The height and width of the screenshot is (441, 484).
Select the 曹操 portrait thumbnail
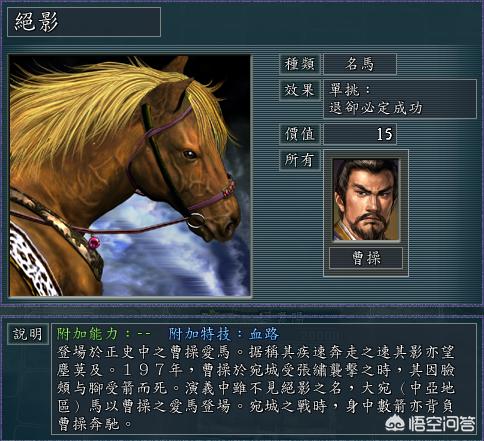(x=366, y=200)
